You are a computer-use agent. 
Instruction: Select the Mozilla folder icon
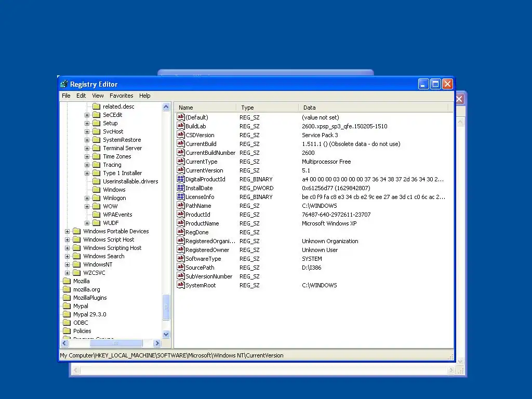click(67, 281)
